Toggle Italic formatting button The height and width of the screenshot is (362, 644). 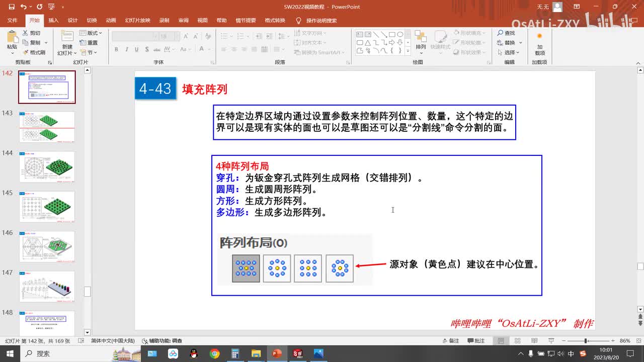[127, 49]
